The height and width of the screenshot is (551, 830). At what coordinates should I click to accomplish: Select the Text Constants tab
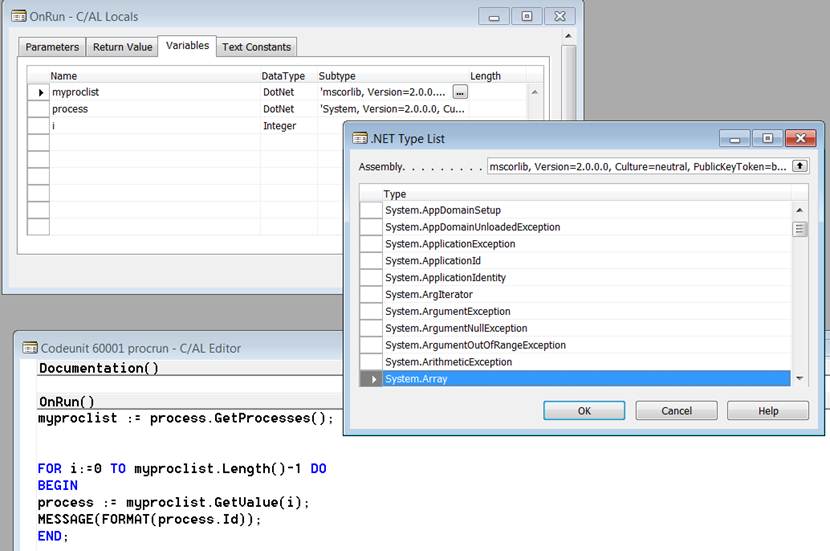[x=256, y=47]
